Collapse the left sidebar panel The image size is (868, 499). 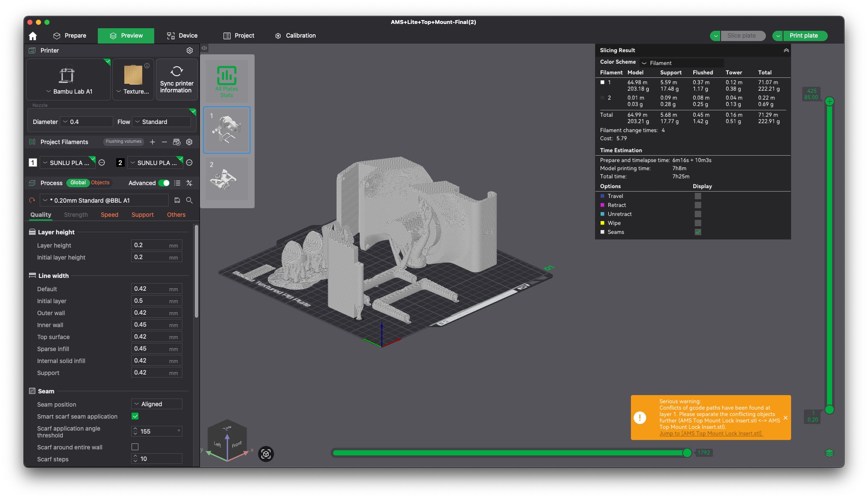point(204,48)
